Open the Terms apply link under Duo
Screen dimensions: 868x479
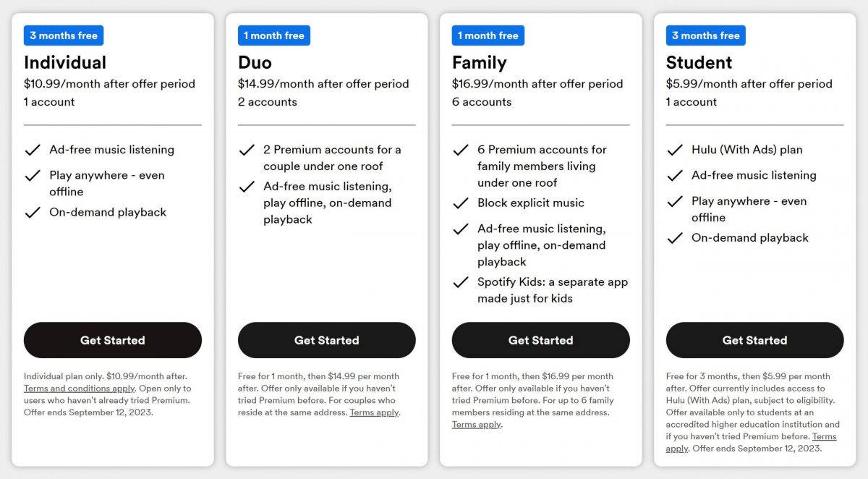(x=375, y=412)
